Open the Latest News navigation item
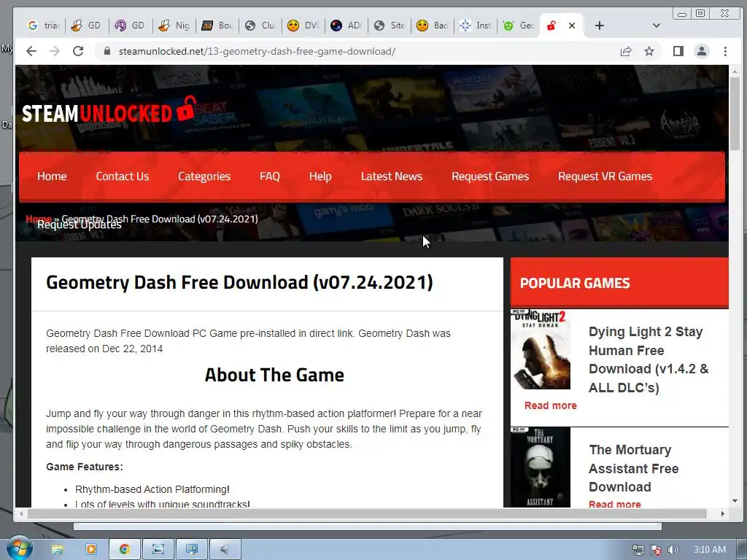747x560 pixels. coord(392,176)
